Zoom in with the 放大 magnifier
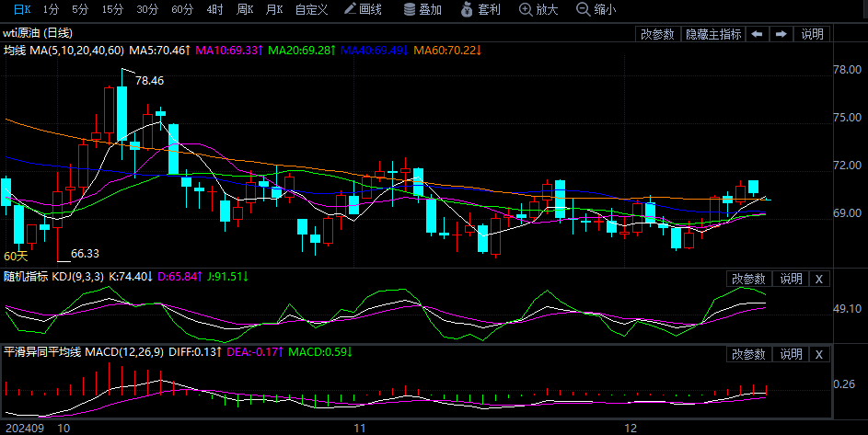 point(539,10)
